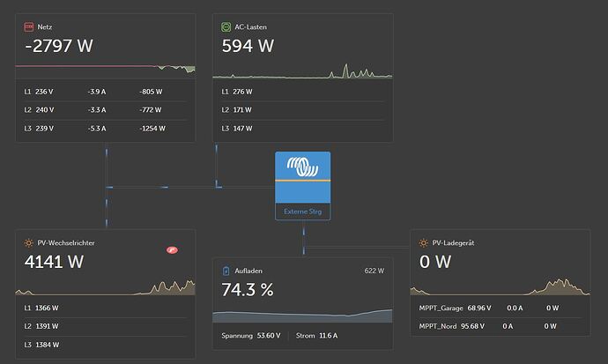Open the Netz -2797 W reading
The width and height of the screenshot is (608, 364).
[x=58, y=46]
